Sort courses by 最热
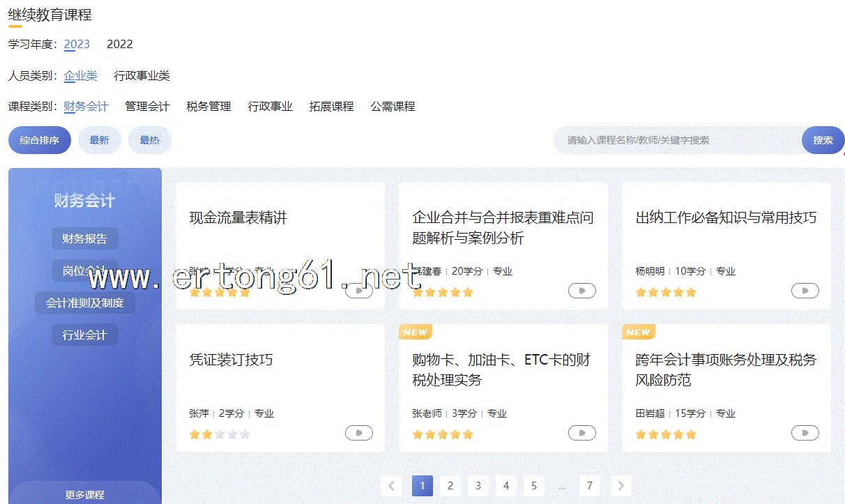 coord(149,140)
